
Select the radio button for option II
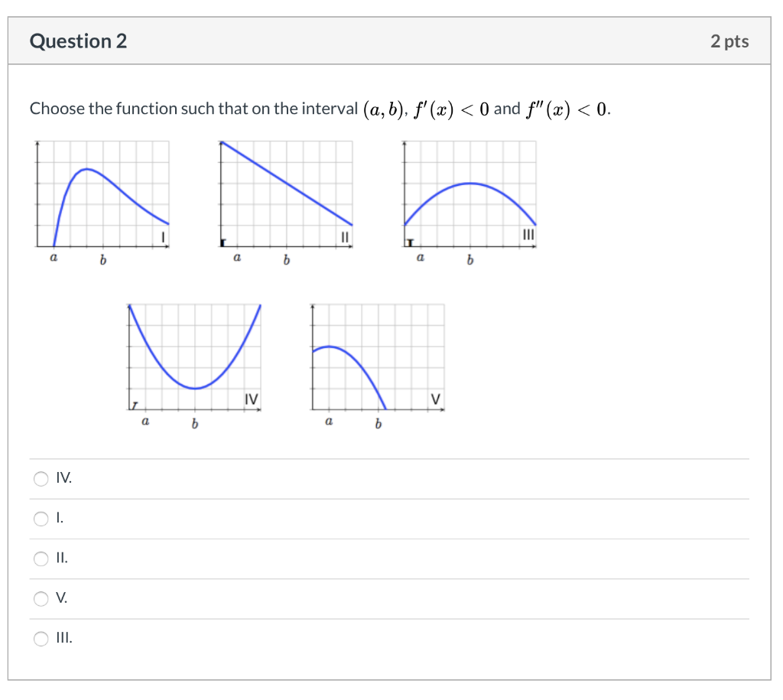tap(41, 558)
